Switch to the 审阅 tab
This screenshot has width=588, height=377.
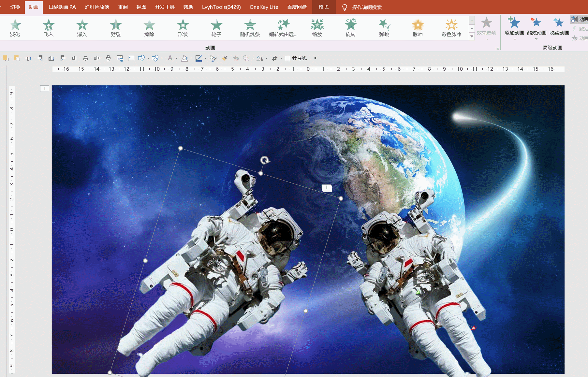123,7
